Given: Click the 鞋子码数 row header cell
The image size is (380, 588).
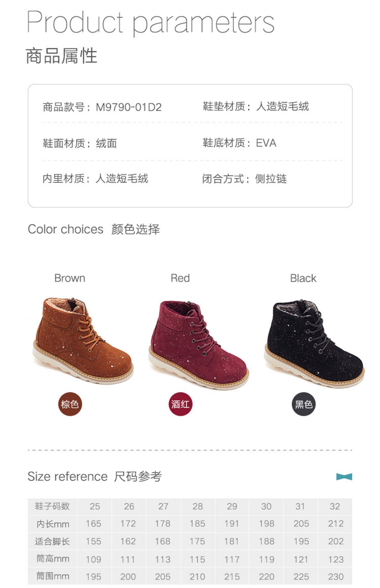Looking at the screenshot, I should pos(52,506).
